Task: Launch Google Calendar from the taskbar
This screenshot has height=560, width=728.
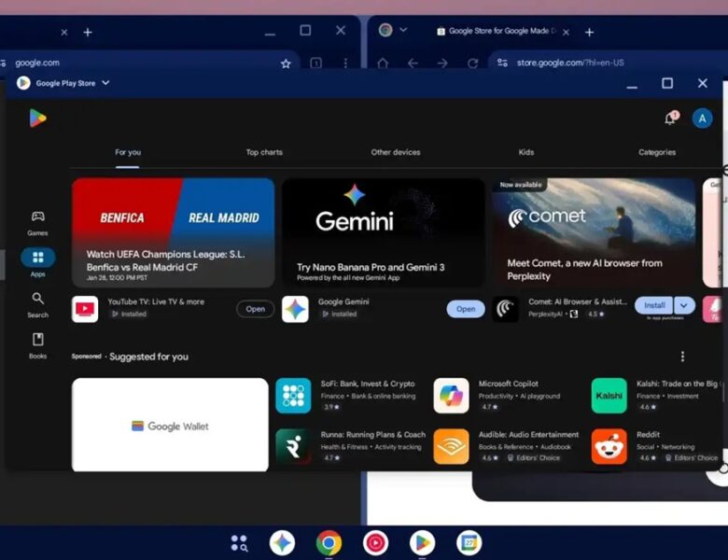Action: pyautogui.click(x=469, y=542)
